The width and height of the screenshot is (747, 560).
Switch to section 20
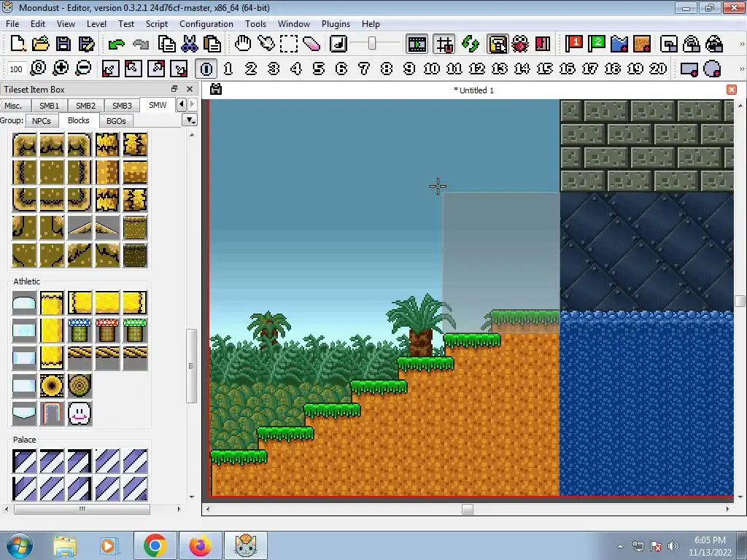pos(658,69)
